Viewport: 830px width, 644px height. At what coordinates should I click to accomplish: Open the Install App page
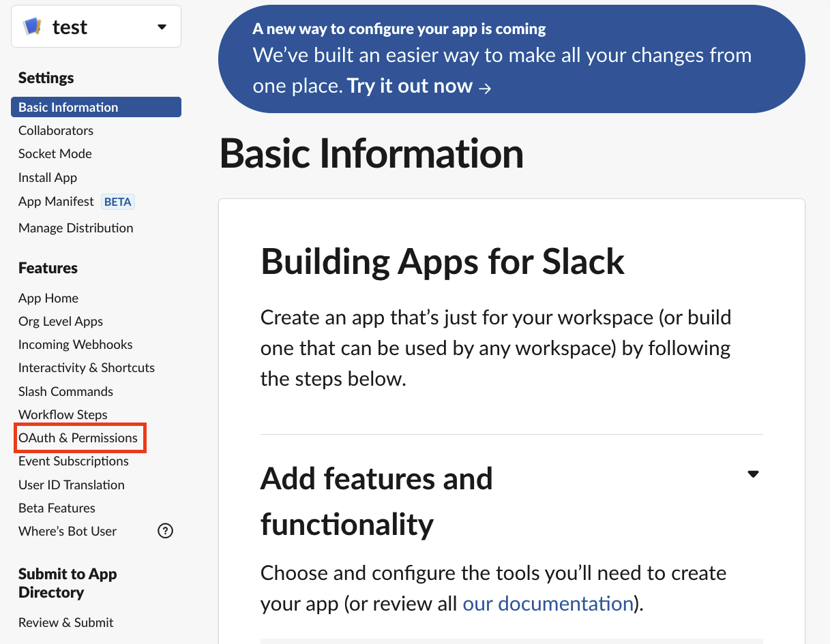48,177
